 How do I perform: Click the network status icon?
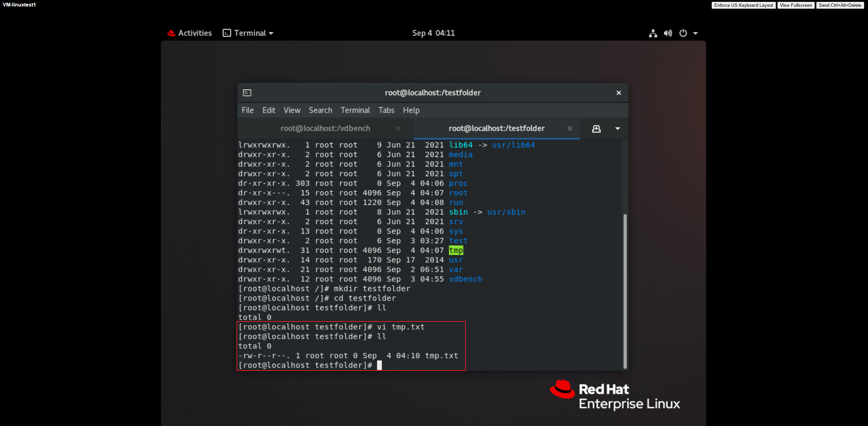click(x=653, y=33)
